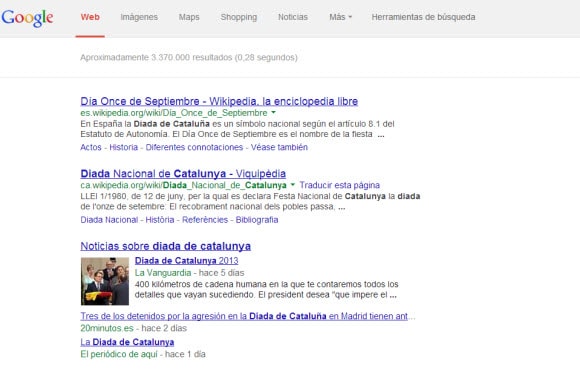Click the results count text
The height and width of the screenshot is (374, 580).
[x=189, y=57]
